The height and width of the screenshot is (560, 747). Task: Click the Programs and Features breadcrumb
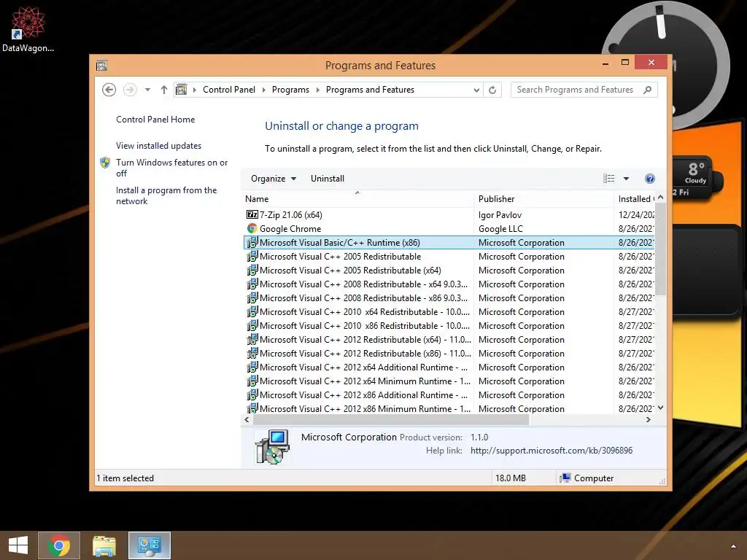coord(370,90)
